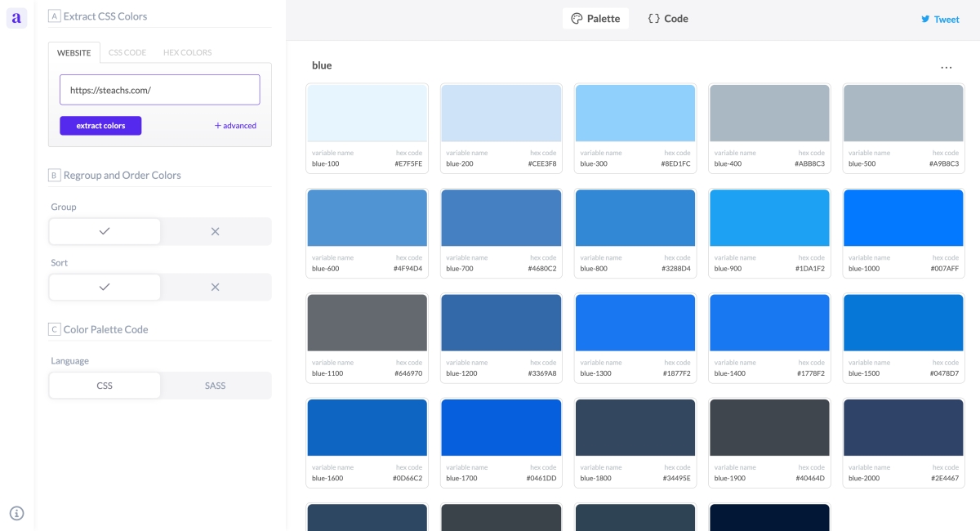The height and width of the screenshot is (531, 980).
Task: Pick the blue-300 light blue swatch
Action: point(635,114)
